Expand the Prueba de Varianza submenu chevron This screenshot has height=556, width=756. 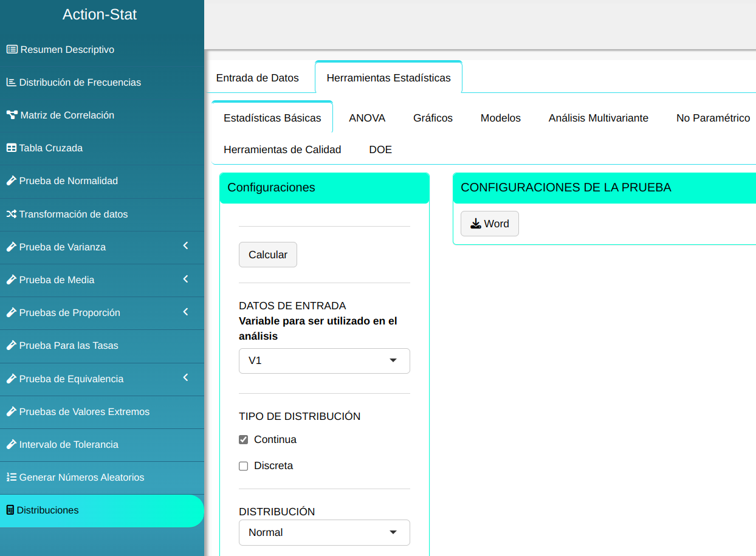pos(185,246)
